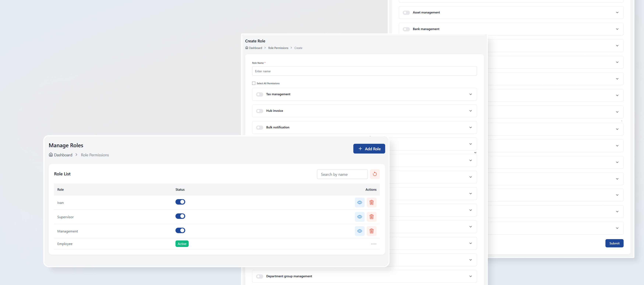Disable the Supervisor role status toggle
This screenshot has width=644, height=285.
click(180, 216)
